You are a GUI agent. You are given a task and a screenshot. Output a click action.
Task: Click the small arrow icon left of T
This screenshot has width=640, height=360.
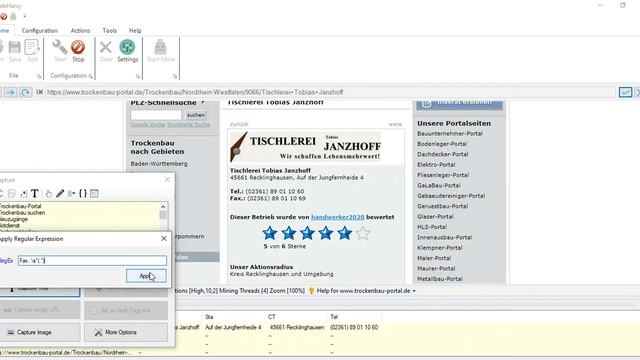24,193
